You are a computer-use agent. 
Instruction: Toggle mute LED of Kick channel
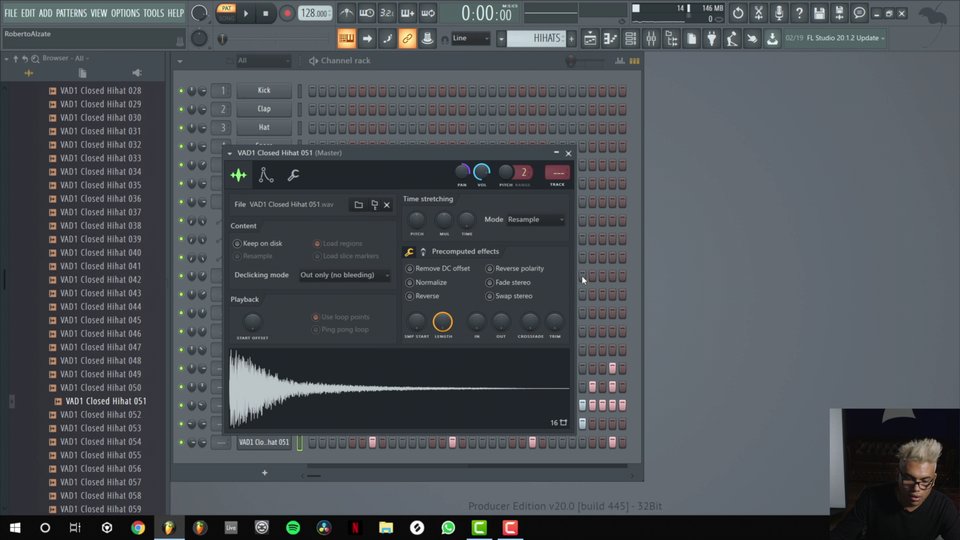pos(181,91)
